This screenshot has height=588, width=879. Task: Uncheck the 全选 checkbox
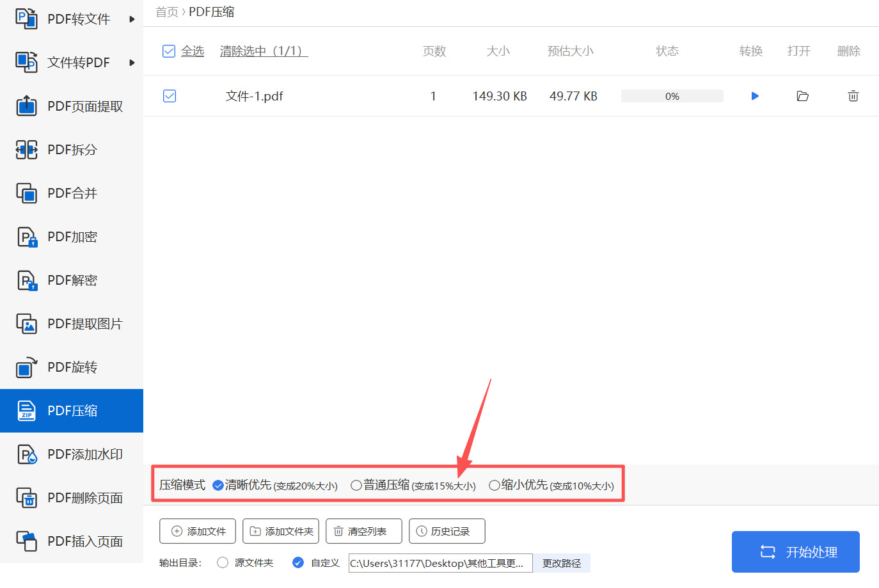[x=169, y=51]
